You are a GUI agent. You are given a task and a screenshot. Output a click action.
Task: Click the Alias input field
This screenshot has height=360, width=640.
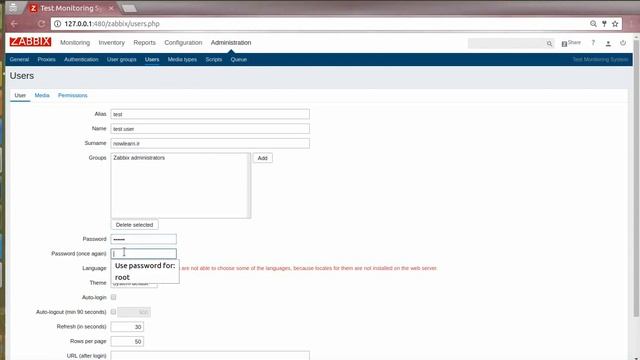tap(210, 114)
